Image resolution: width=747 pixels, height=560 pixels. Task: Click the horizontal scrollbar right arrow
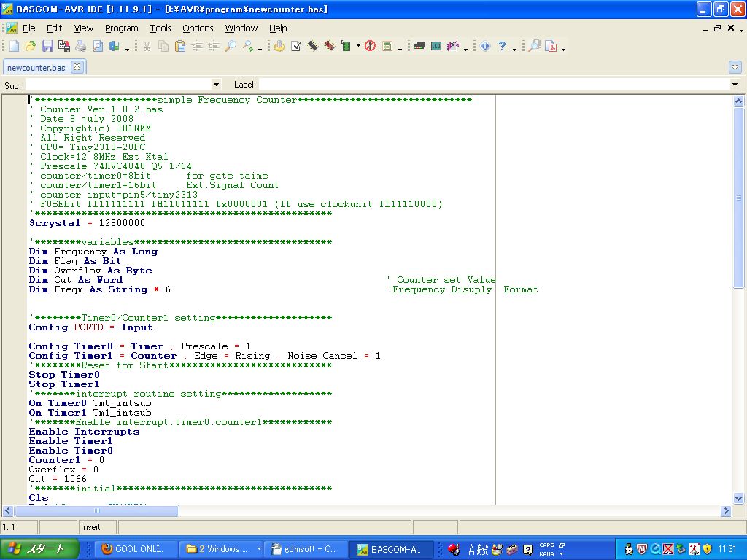pos(726,511)
